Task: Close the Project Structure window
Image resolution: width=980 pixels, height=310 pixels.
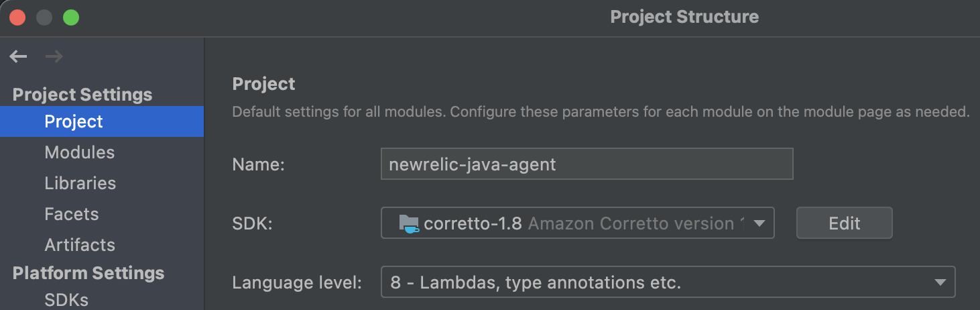Action: [17, 17]
